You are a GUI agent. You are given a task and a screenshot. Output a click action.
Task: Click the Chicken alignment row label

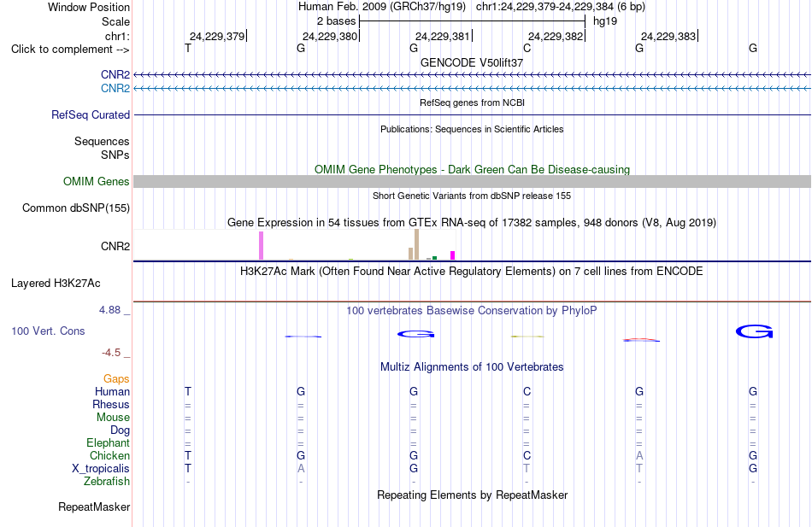[x=109, y=455]
